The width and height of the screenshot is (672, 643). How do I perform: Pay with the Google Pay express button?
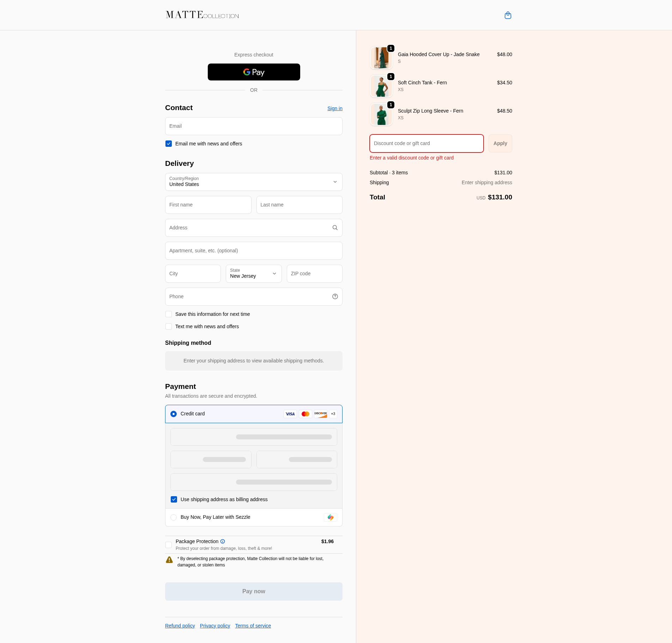coord(254,72)
